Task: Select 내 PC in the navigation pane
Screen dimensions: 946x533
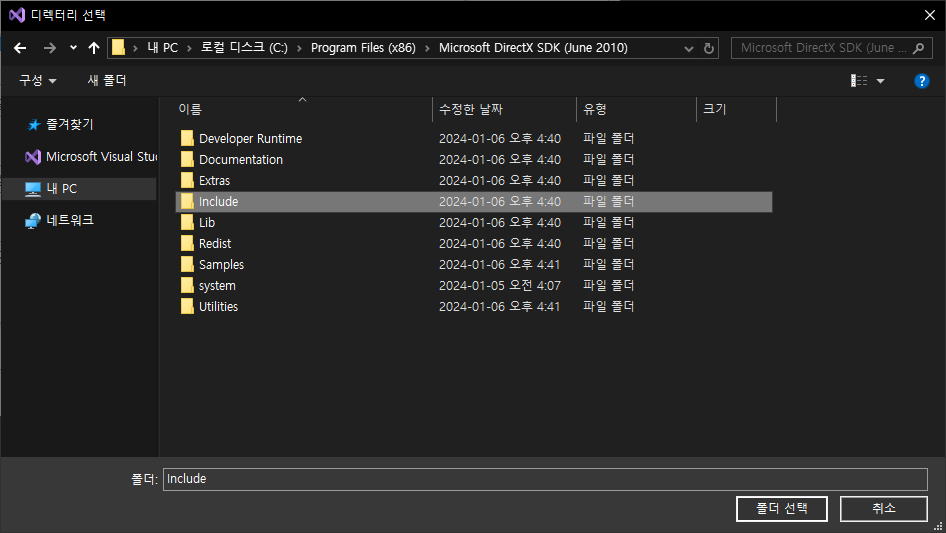Action: pyautogui.click(x=79, y=189)
